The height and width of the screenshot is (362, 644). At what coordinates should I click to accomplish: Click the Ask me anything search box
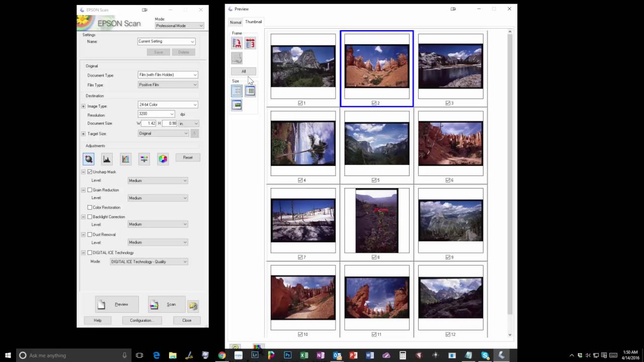(x=73, y=355)
